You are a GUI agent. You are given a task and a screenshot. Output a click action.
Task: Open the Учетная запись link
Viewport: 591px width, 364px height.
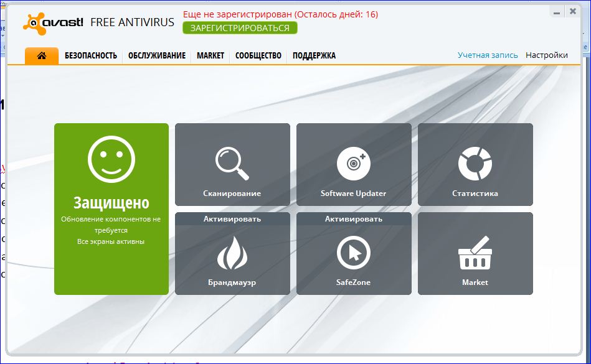pyautogui.click(x=488, y=55)
